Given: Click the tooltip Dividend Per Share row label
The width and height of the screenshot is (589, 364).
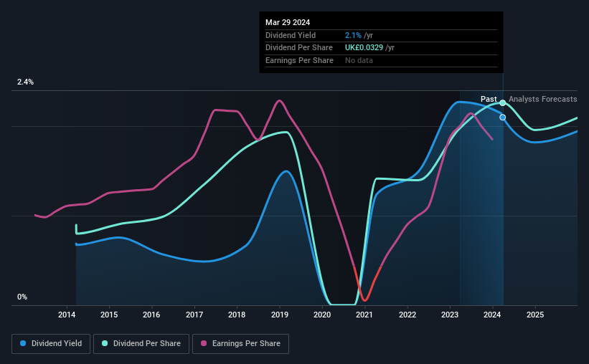Looking at the screenshot, I should click(299, 48).
